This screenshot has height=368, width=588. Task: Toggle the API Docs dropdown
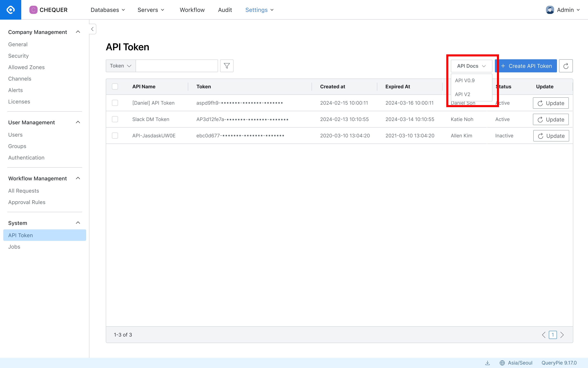click(x=471, y=66)
